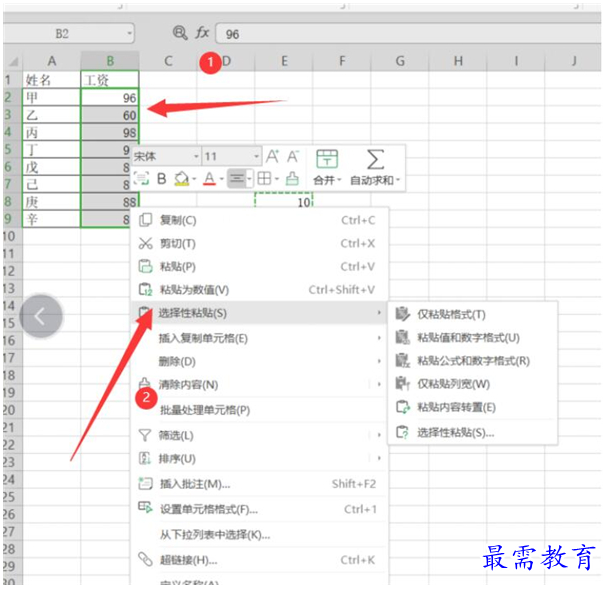Image resolution: width=604 pixels, height=589 pixels.
Task: Open the fill color dropdown arrow
Action: (194, 179)
